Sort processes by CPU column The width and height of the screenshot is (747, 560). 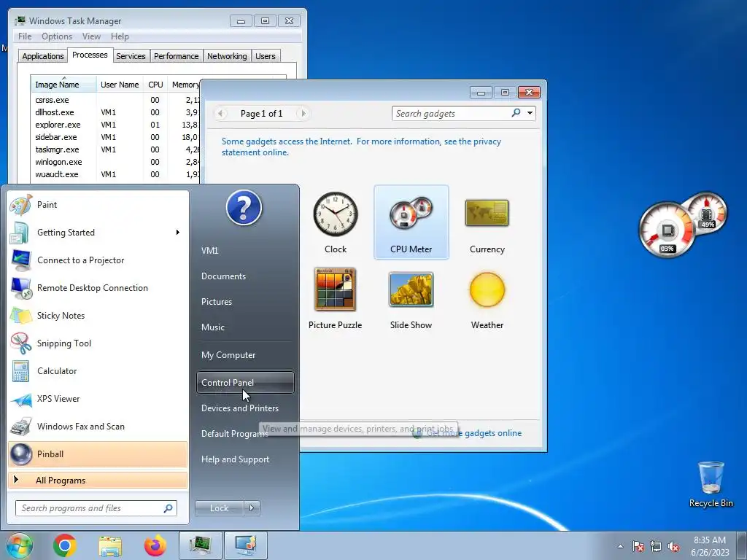point(155,85)
